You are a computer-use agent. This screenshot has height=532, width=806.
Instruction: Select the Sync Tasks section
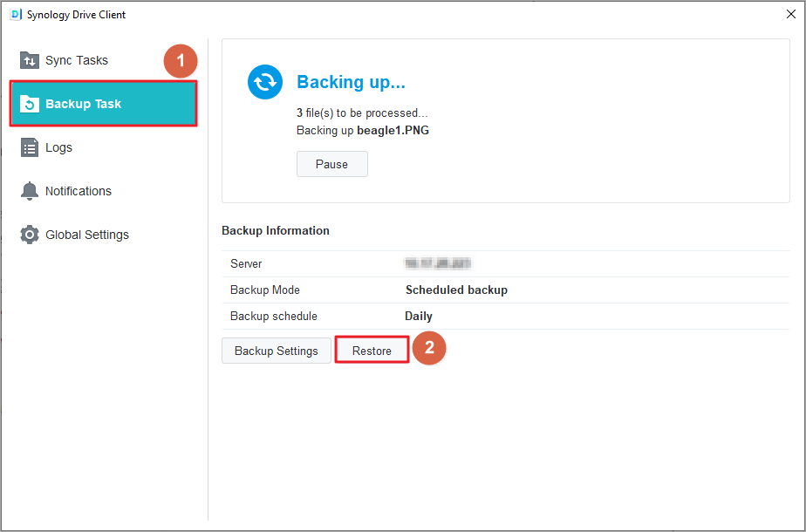coord(72,60)
